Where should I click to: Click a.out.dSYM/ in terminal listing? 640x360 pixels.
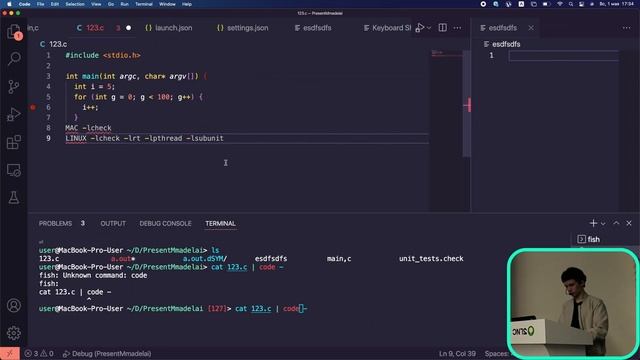pyautogui.click(x=204, y=259)
